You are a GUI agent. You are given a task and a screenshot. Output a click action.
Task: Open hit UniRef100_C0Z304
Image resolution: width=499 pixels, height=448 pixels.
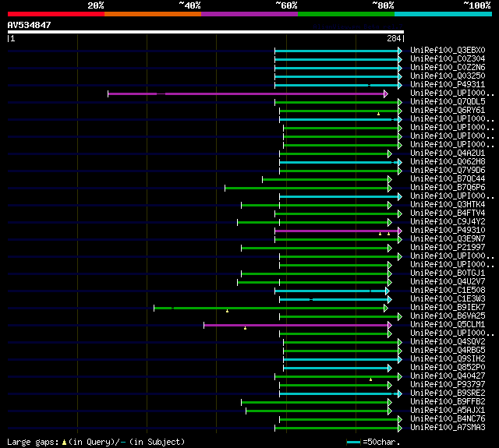pos(448,58)
